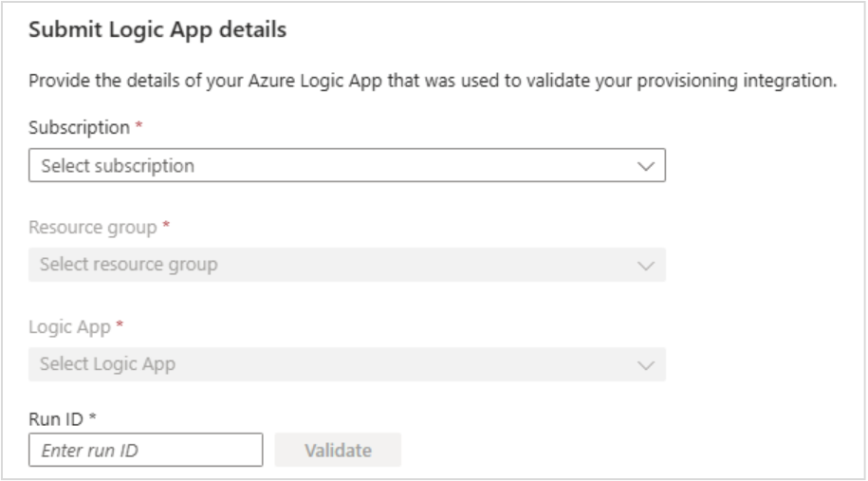Viewport: 868px width, 481px height.
Task: Click the chevron arrow in Subscription field
Action: click(645, 166)
